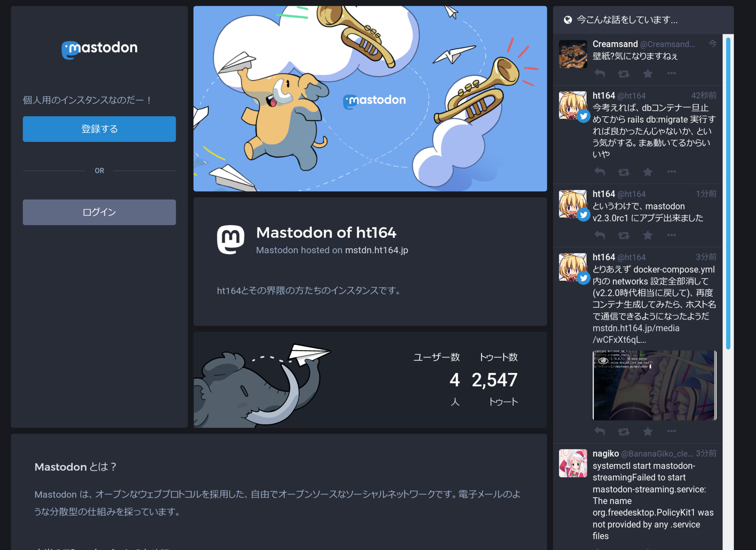Boost Creamsand's wallpaper post
The image size is (756, 550).
pos(623,74)
